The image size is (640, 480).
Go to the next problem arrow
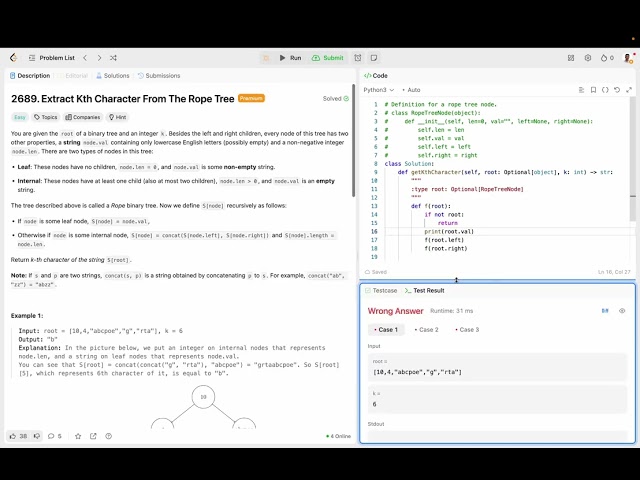(x=98, y=58)
